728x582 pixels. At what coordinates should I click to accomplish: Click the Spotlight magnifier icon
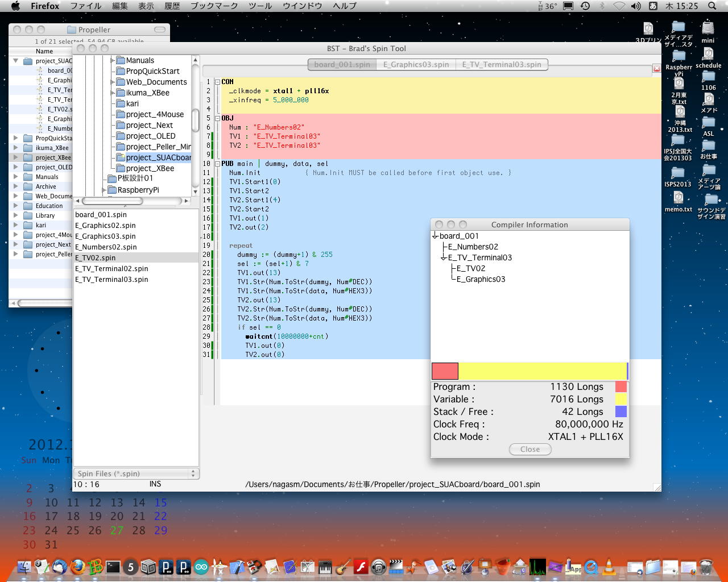[x=712, y=6]
